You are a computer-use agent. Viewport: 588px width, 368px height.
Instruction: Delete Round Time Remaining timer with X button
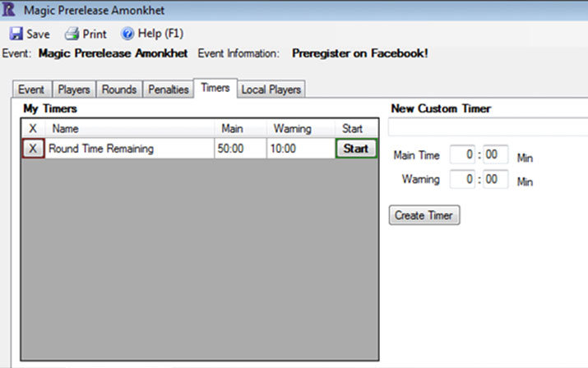(33, 149)
